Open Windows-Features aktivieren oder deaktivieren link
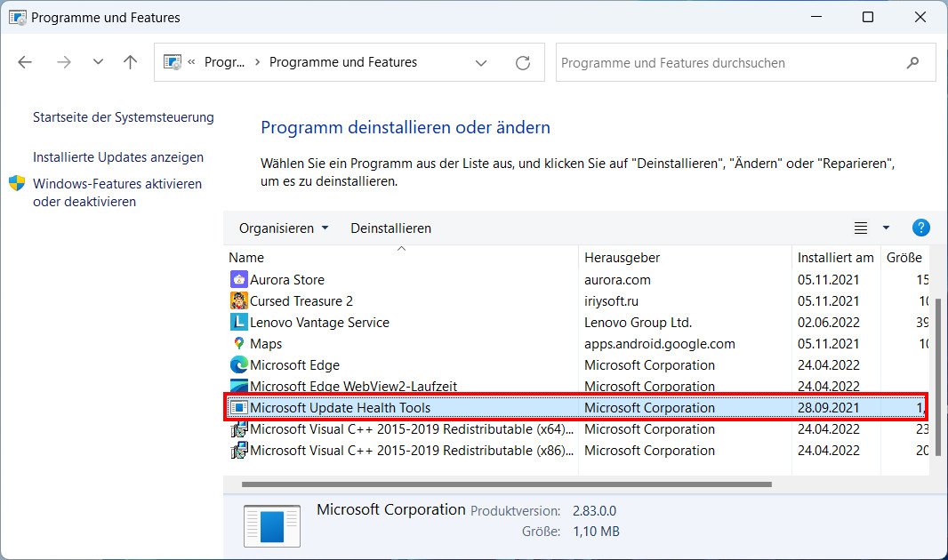The width and height of the screenshot is (948, 560). click(x=117, y=193)
